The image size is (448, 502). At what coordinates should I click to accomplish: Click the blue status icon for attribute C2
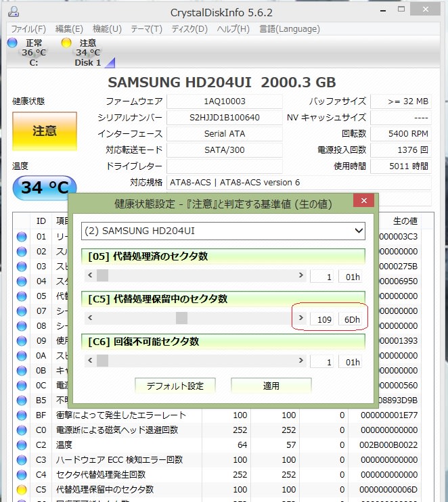(x=22, y=445)
